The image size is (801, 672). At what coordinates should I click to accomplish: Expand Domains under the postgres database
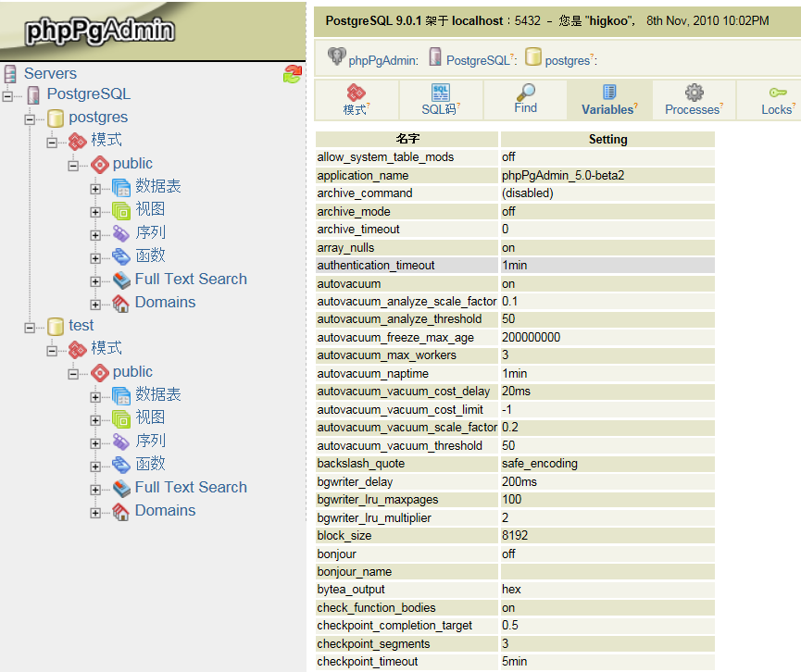95,305
